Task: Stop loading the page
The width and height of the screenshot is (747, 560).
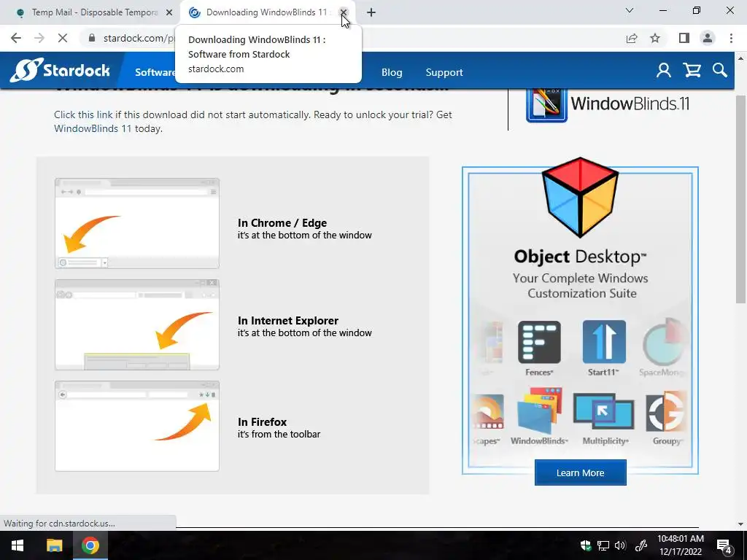Action: 63,38
